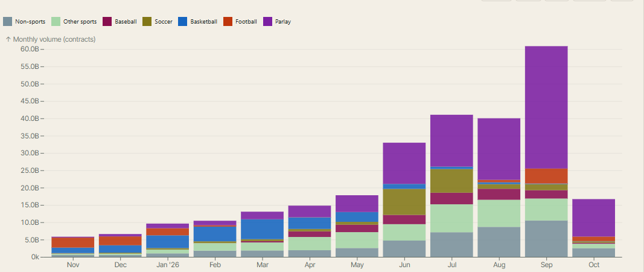Click the gray Non-sports segment of the Sep bar

[x=546, y=239]
